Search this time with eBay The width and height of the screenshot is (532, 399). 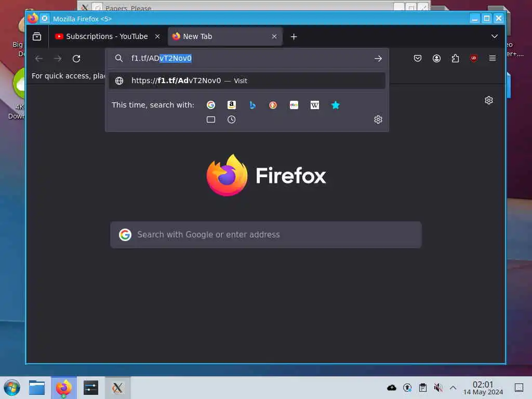[294, 105]
